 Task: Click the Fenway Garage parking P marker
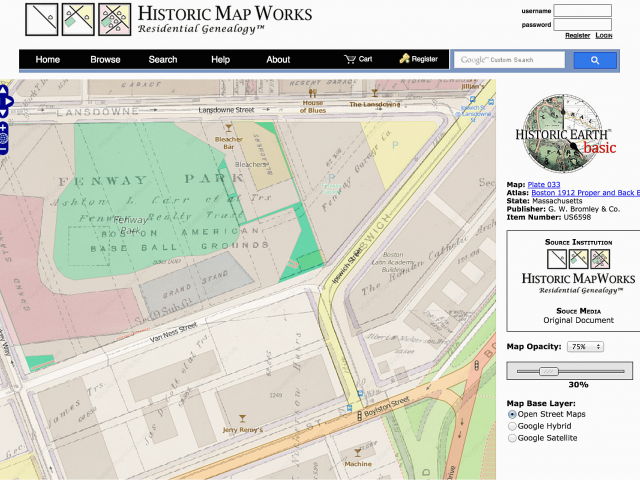click(x=331, y=178)
